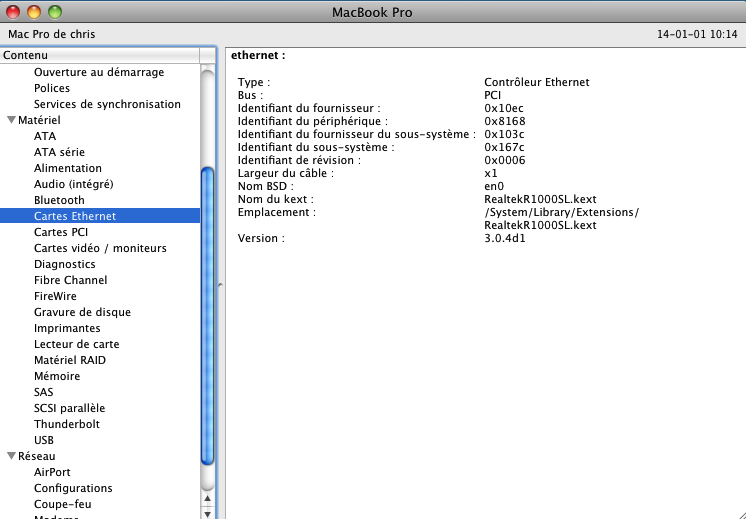Select USB in the sidebar
Viewport: 746px width, 519px height.
click(44, 441)
